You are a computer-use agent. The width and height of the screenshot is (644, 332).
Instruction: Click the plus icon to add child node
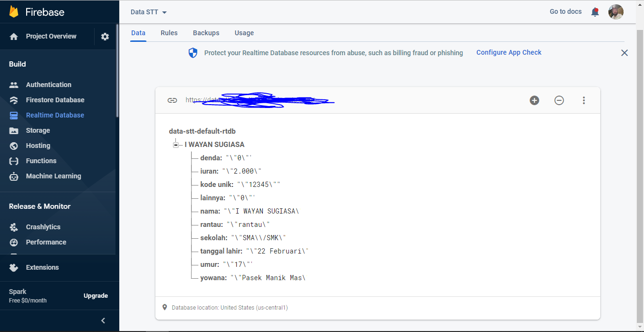pyautogui.click(x=535, y=100)
